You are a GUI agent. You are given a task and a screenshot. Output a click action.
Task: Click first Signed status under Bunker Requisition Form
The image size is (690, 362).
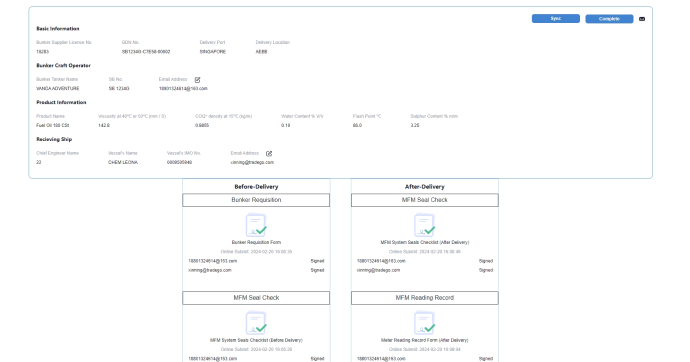click(317, 261)
